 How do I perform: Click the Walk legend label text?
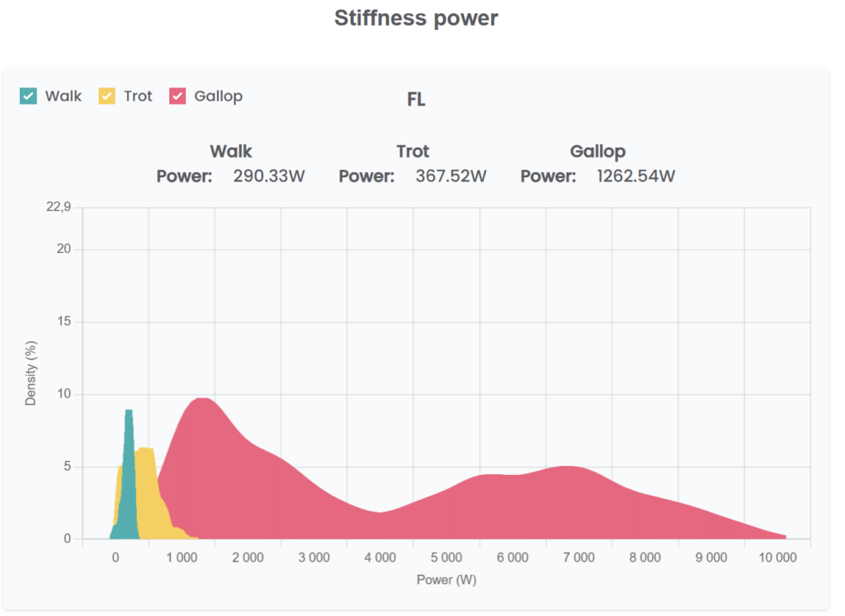[x=63, y=96]
